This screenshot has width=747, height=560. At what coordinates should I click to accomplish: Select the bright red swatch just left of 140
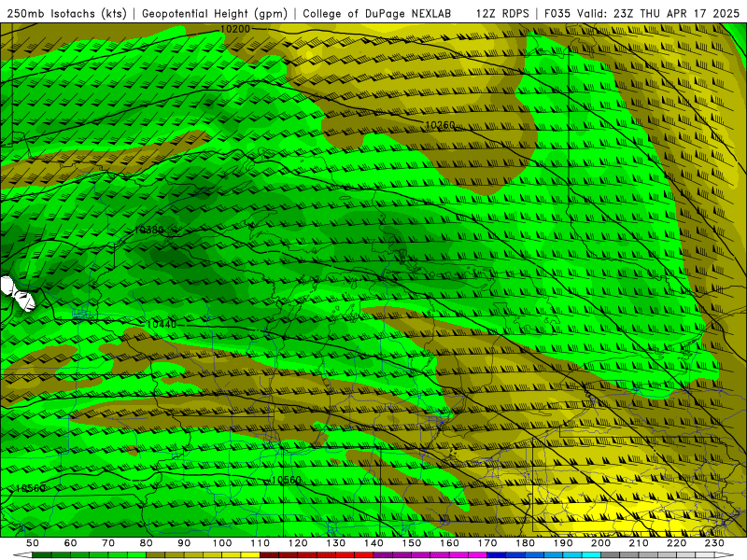[x=364, y=554]
